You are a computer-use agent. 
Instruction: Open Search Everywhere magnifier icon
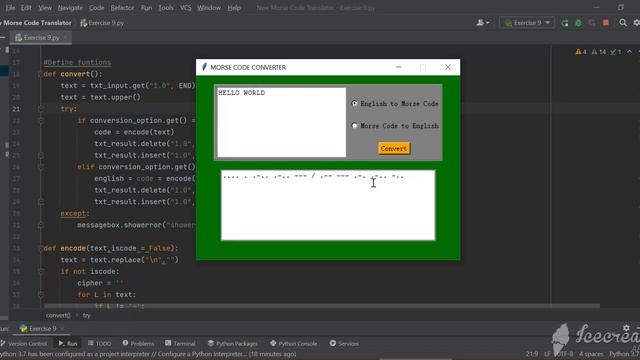point(623,23)
